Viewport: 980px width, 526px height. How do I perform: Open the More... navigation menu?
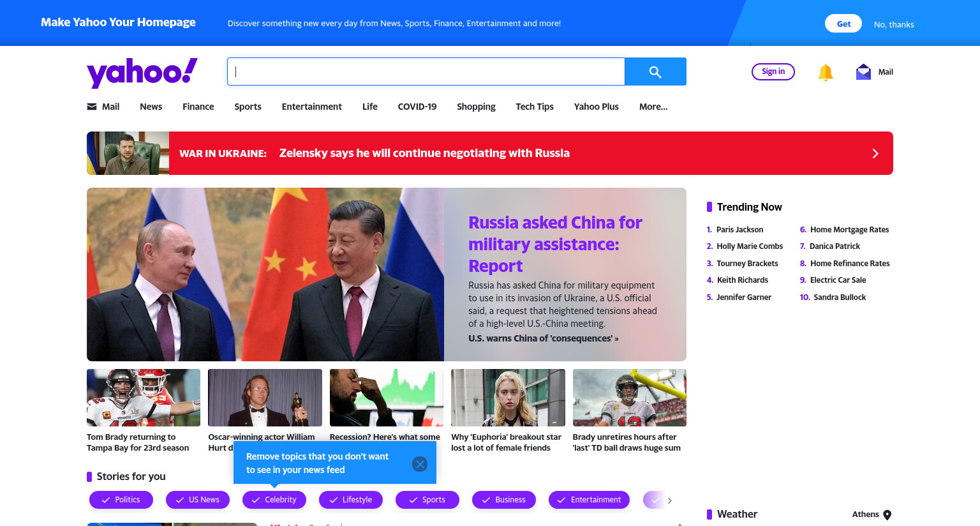(653, 107)
